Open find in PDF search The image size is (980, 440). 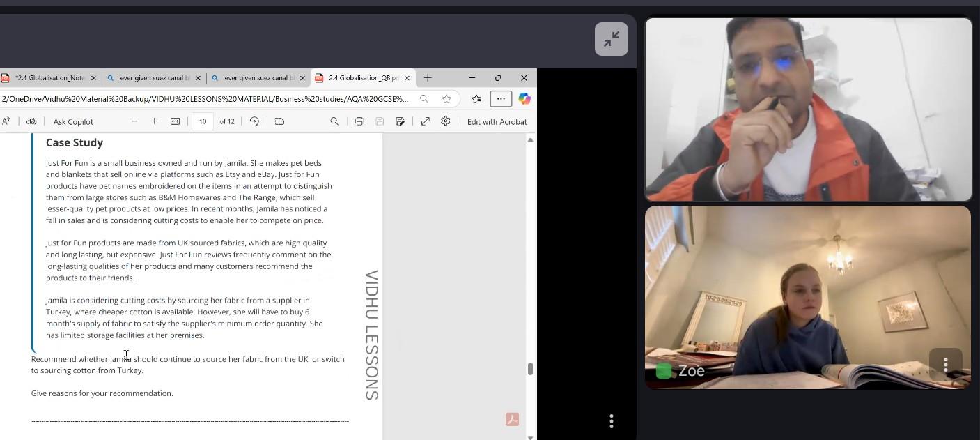(x=334, y=121)
